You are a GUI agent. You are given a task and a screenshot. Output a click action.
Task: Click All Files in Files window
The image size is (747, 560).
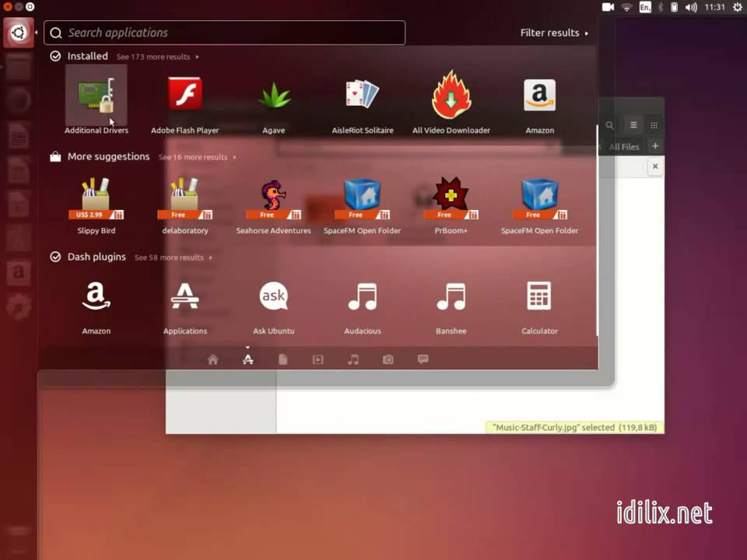click(x=624, y=147)
